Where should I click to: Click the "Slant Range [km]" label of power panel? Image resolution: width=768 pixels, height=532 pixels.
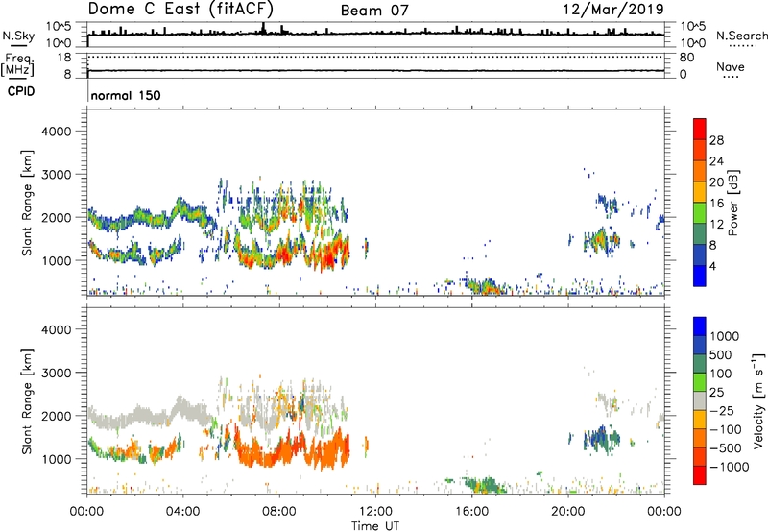tap(27, 203)
